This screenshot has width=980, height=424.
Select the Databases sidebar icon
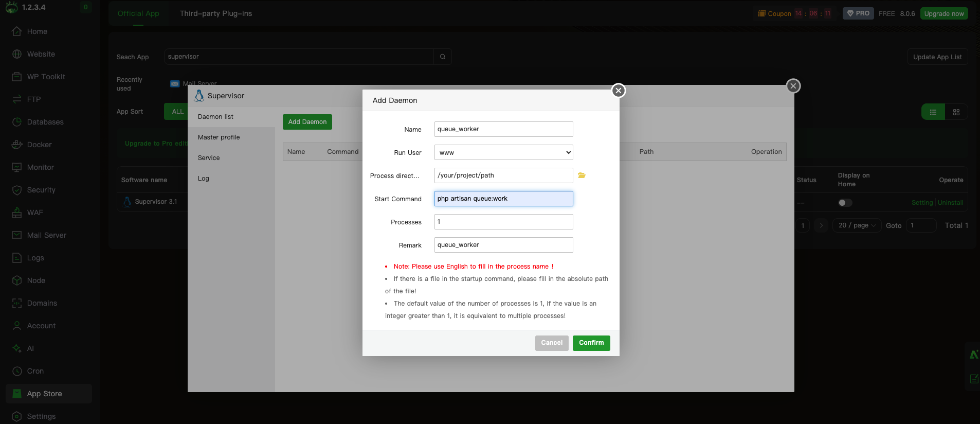[x=17, y=122]
